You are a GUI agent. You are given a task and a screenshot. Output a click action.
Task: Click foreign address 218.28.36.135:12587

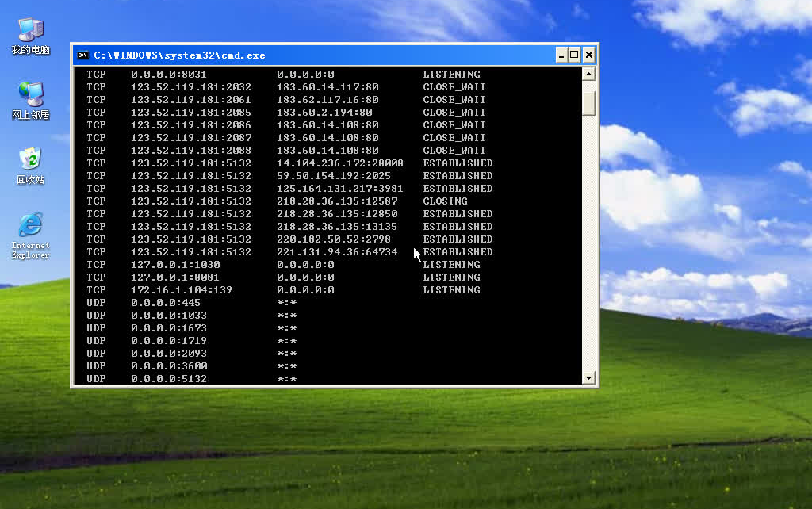[x=337, y=201]
